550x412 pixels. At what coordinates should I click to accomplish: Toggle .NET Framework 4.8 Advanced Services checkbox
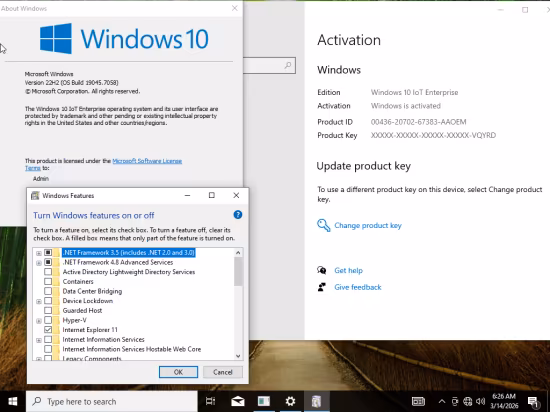click(48, 262)
